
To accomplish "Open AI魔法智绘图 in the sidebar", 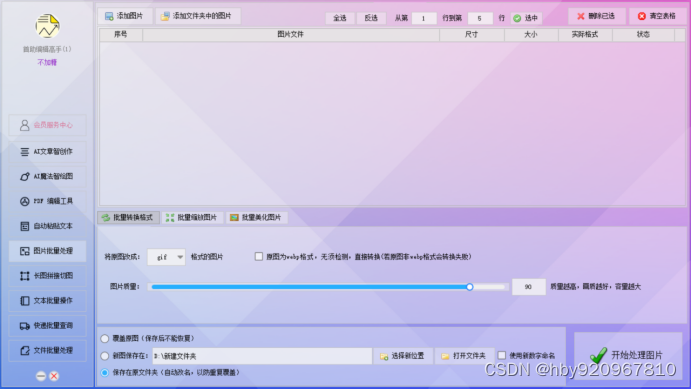I will tap(47, 177).
